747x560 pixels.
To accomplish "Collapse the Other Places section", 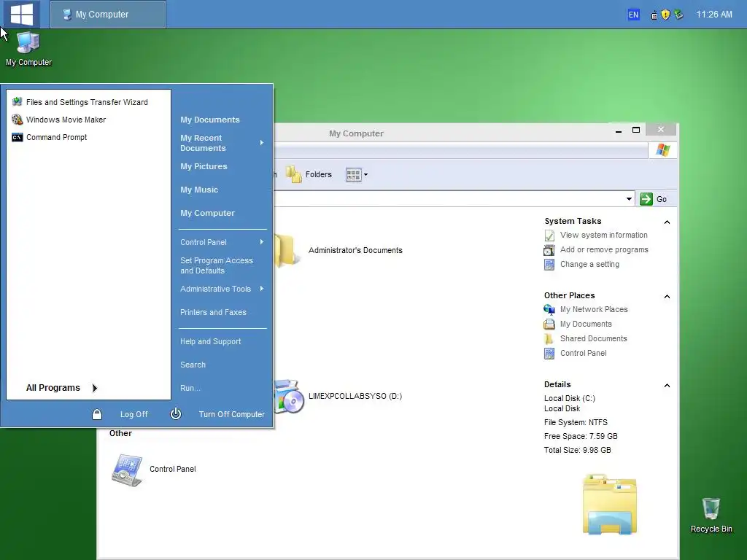I will pyautogui.click(x=667, y=296).
